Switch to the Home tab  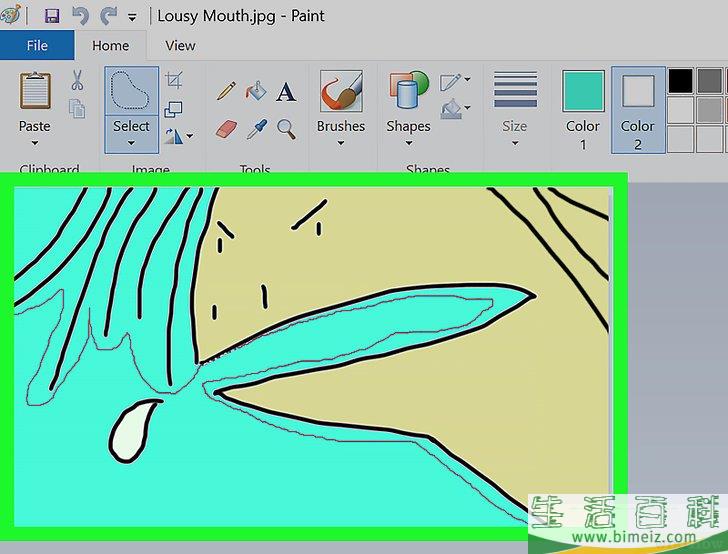point(110,46)
